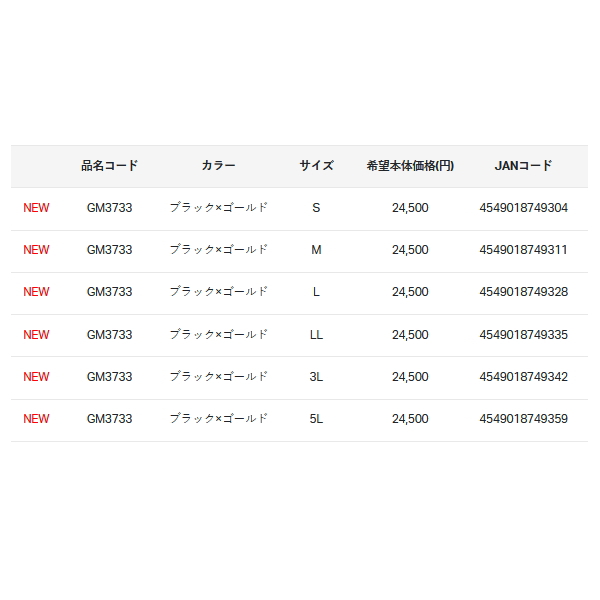600x600 pixels.
Task: Click the 品名コード column header
Action: [x=109, y=166]
